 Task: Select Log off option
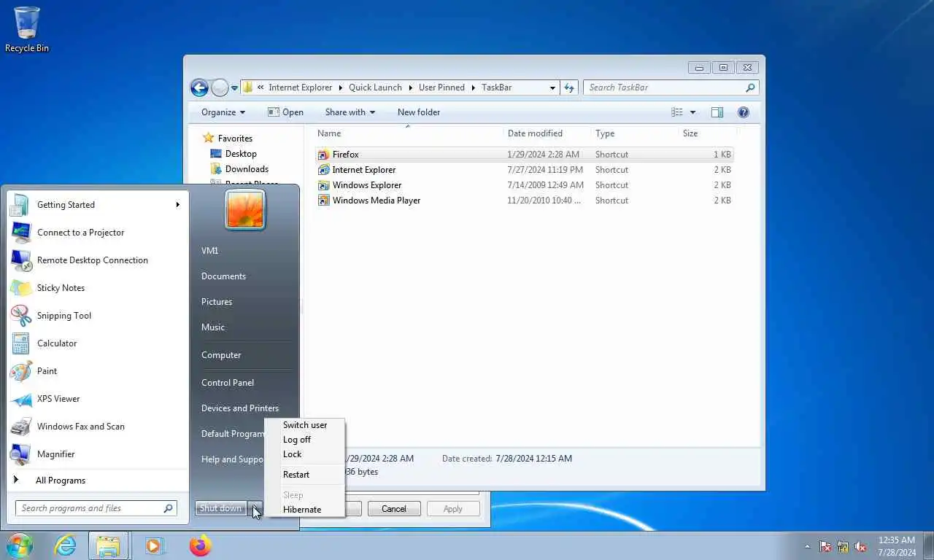297,440
